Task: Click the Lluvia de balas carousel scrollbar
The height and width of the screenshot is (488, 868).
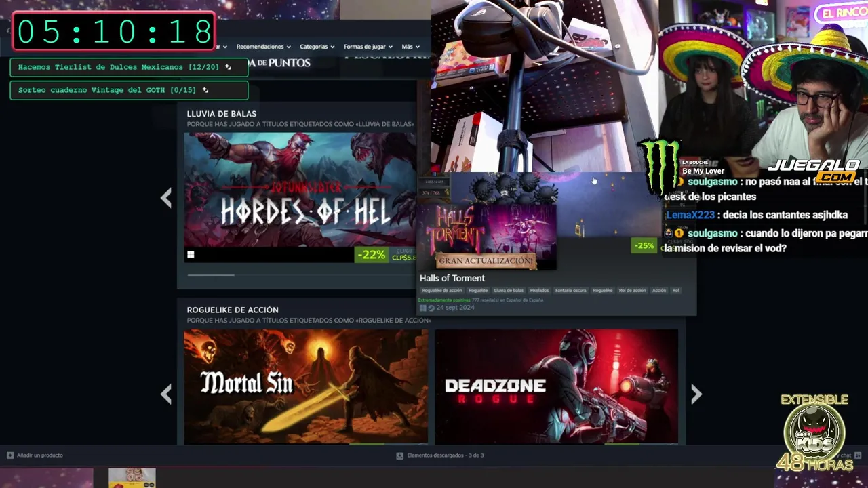Action: 211,275
